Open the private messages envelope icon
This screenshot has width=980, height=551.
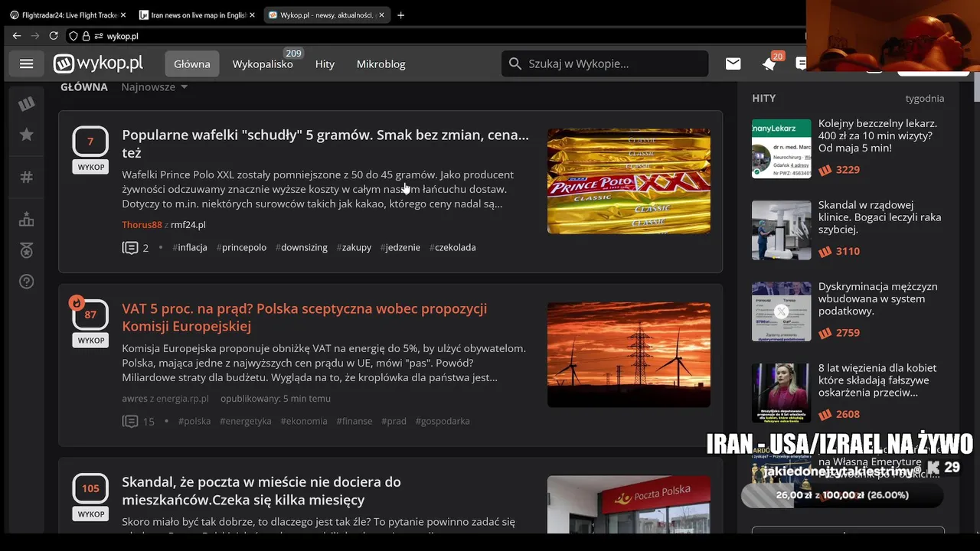(733, 64)
